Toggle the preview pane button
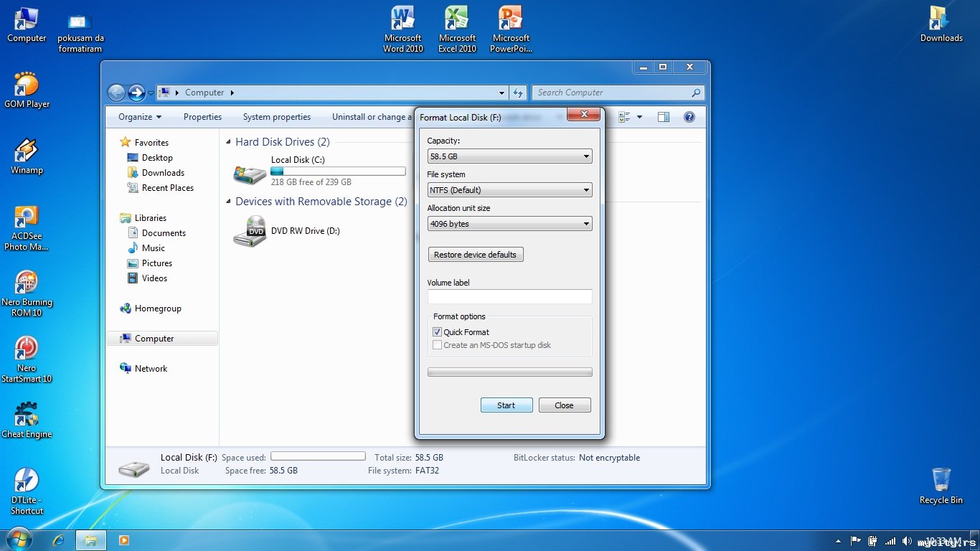This screenshot has width=980, height=551. pos(664,117)
